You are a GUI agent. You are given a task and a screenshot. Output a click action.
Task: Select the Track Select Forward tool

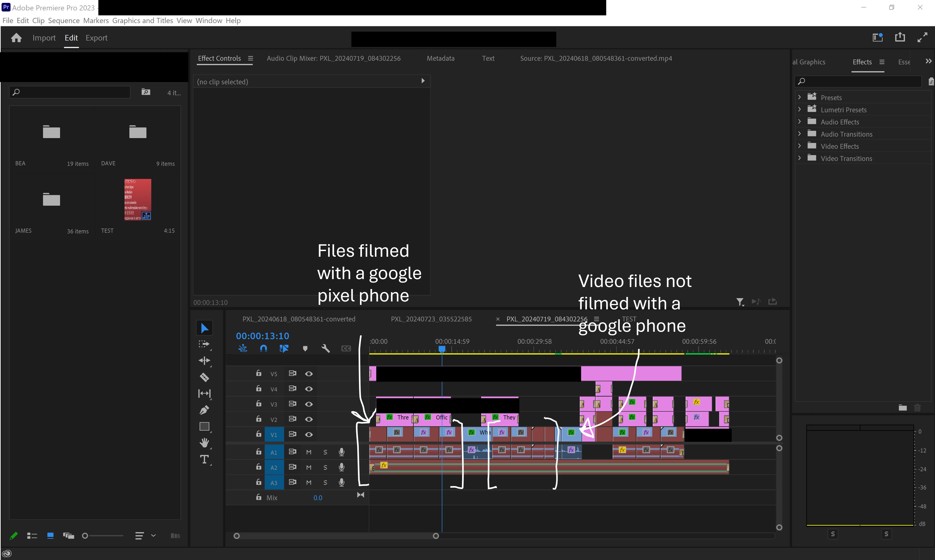204,344
